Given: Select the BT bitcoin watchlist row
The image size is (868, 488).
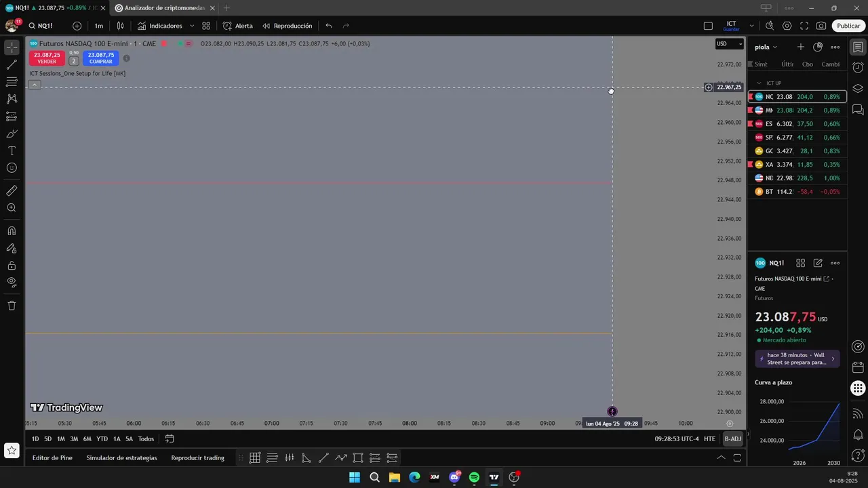Looking at the screenshot, I should click(797, 192).
